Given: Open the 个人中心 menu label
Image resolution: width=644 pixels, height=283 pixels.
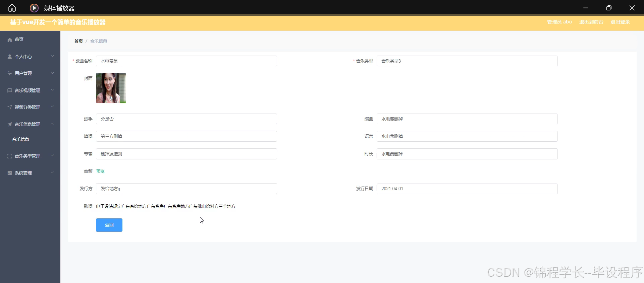Looking at the screenshot, I should [x=23, y=57].
